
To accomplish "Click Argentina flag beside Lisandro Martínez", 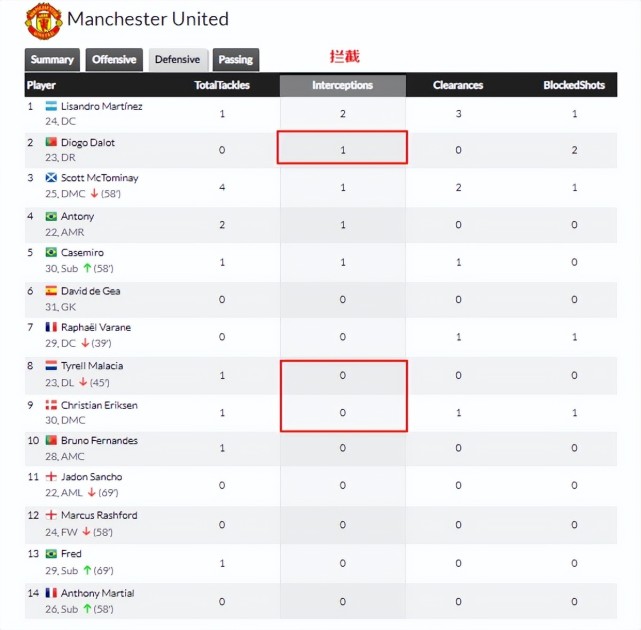I will pyautogui.click(x=51, y=106).
